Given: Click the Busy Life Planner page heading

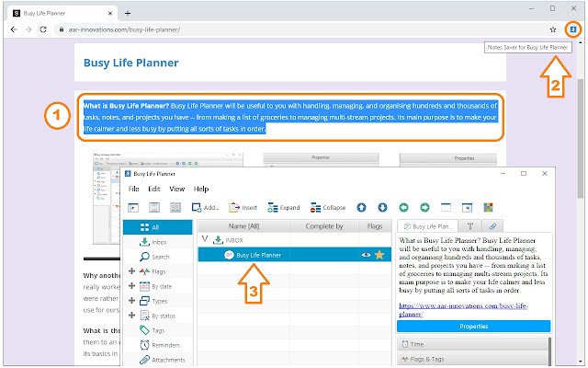Looking at the screenshot, I should [130, 63].
